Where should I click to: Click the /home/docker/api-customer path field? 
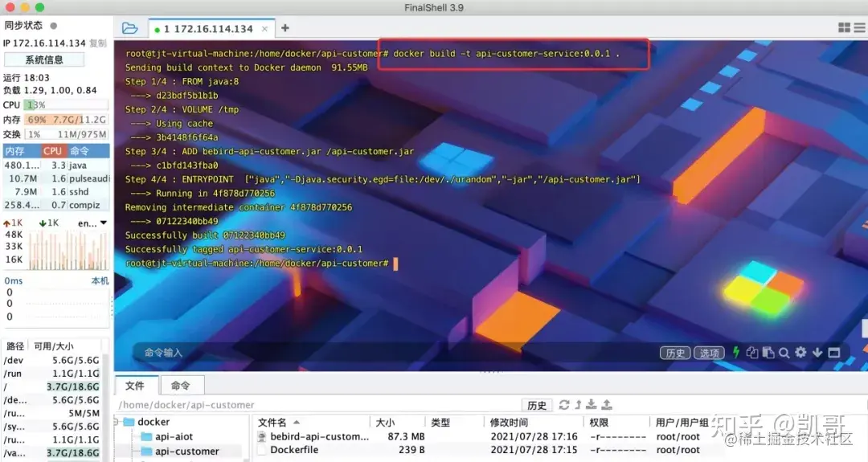tap(318, 405)
